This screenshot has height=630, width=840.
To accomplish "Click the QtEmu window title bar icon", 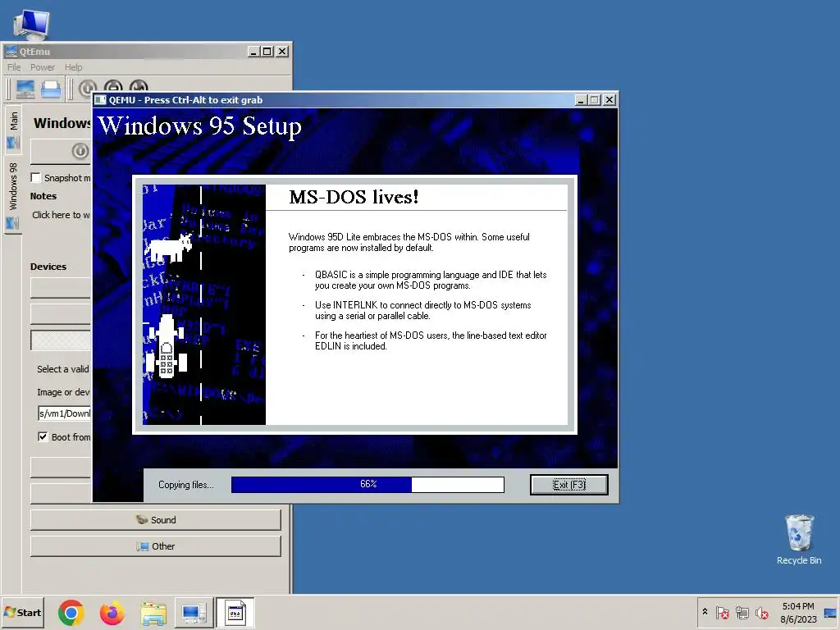I will point(11,52).
